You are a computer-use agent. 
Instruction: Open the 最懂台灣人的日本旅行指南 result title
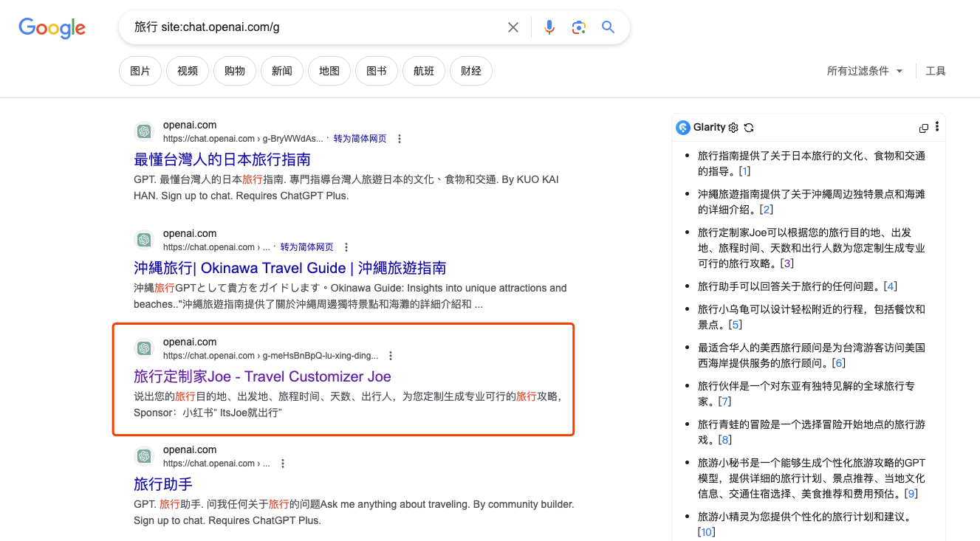pos(222,159)
